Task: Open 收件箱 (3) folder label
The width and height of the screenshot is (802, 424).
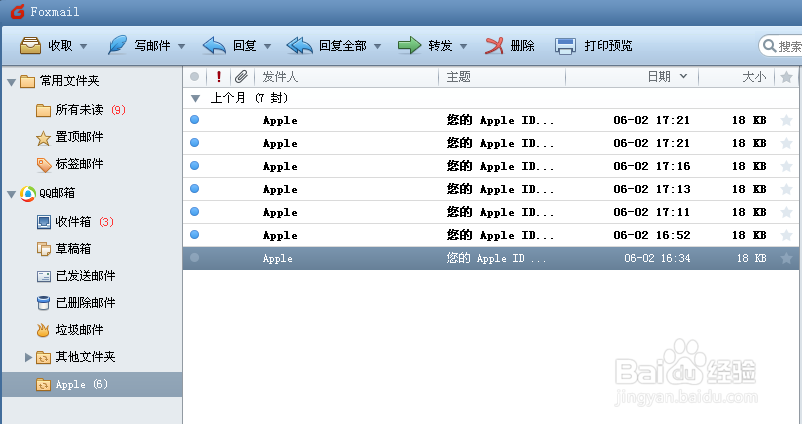Action: (x=84, y=222)
